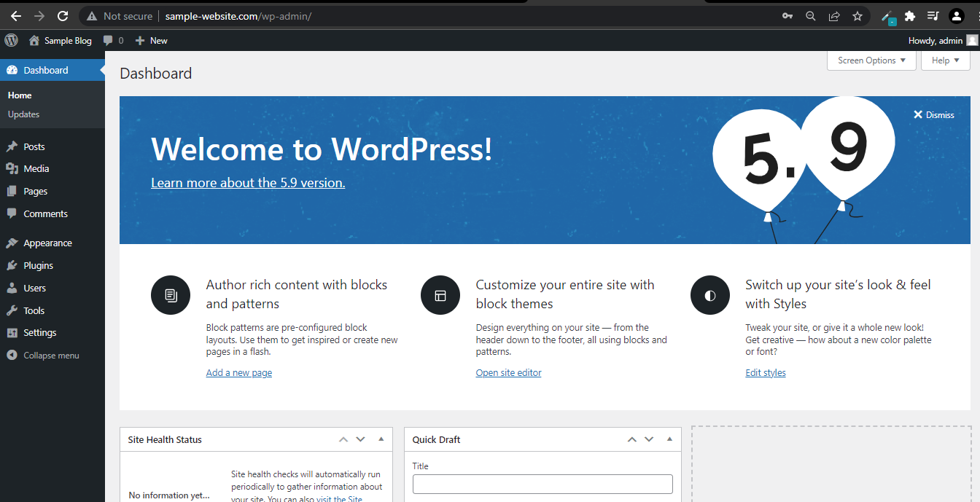The image size is (980, 502).
Task: Click the Quick Draft panel heading
Action: (437, 439)
